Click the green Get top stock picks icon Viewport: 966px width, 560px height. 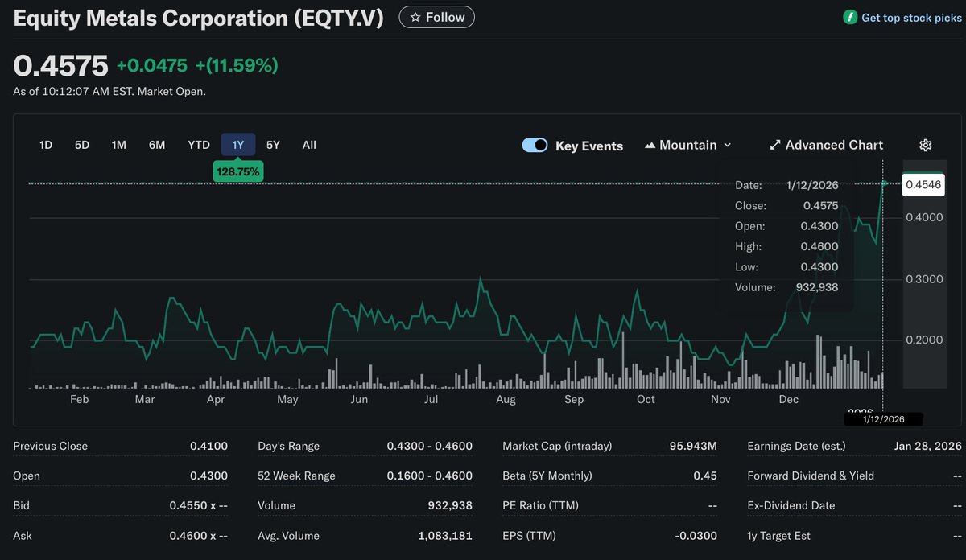[850, 17]
